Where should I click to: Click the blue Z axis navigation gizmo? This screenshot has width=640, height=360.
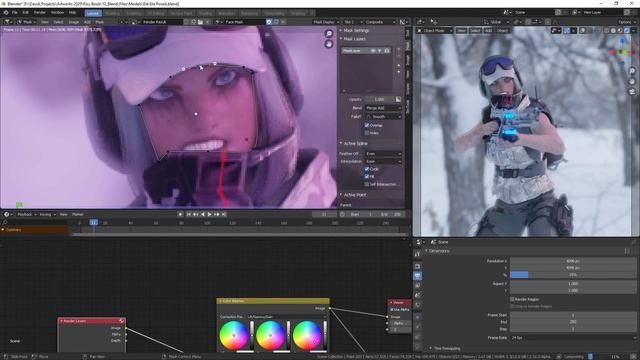[x=622, y=41]
